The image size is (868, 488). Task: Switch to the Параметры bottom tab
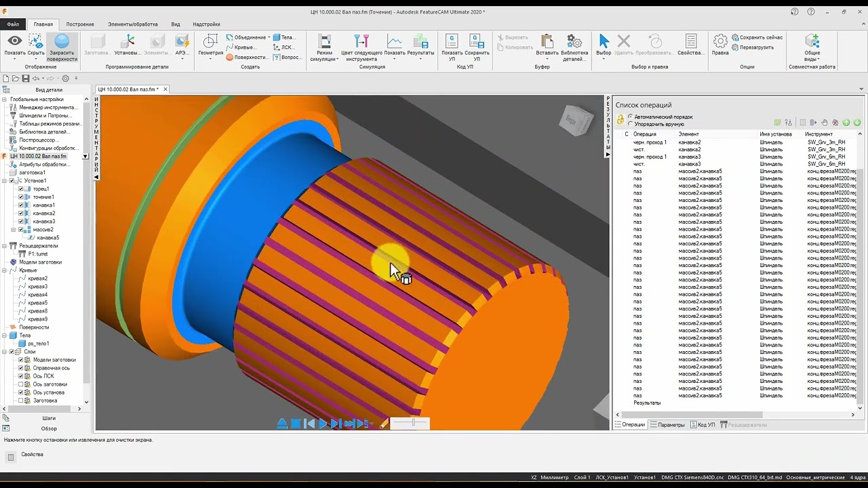tap(667, 425)
